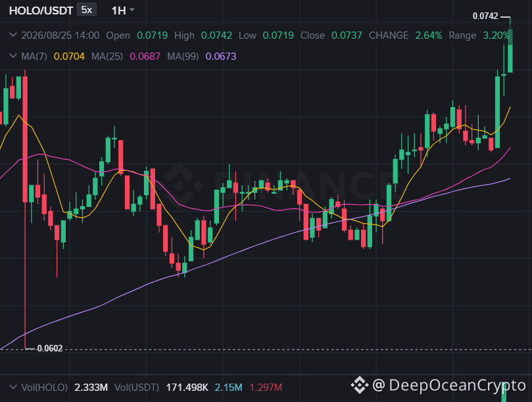The image size is (532, 402).
Task: Click the date 2026/08/25 14:00
Action: [x=60, y=35]
